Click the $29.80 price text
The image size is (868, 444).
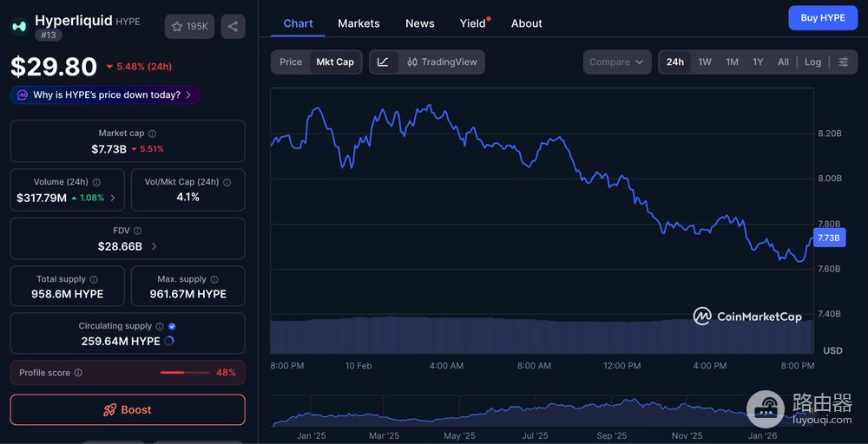point(54,67)
